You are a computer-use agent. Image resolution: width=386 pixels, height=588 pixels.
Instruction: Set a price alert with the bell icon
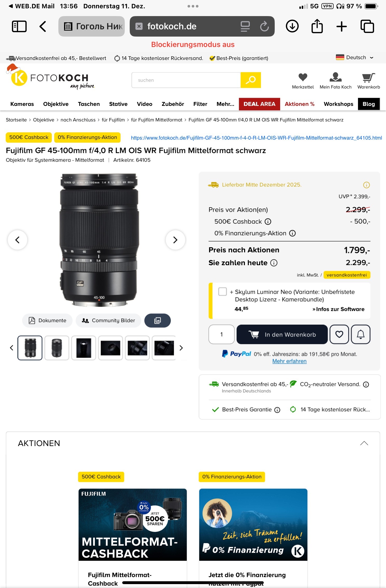pyautogui.click(x=361, y=334)
